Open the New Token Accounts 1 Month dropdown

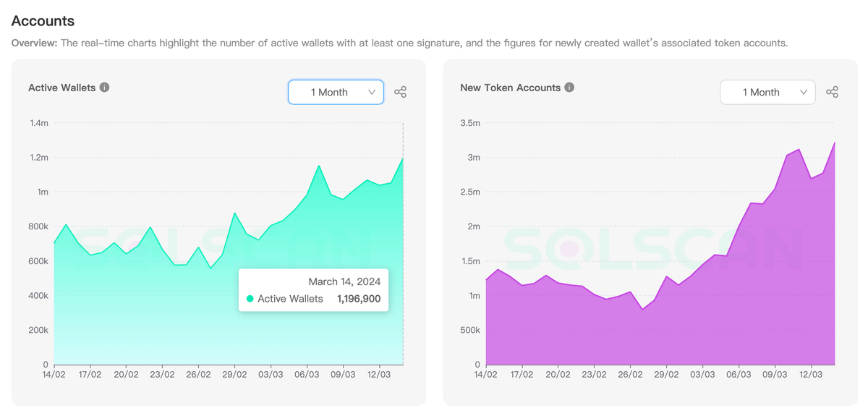(x=767, y=92)
